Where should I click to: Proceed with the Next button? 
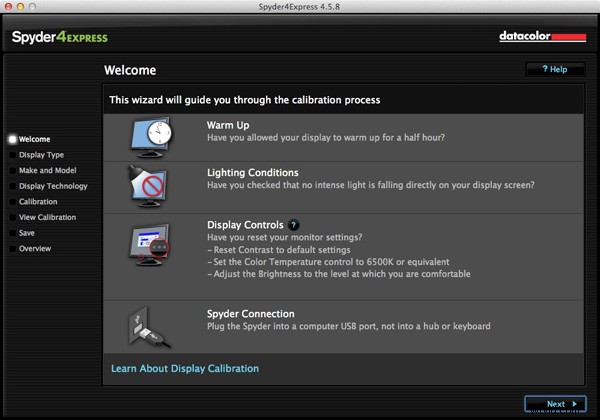pos(555,404)
